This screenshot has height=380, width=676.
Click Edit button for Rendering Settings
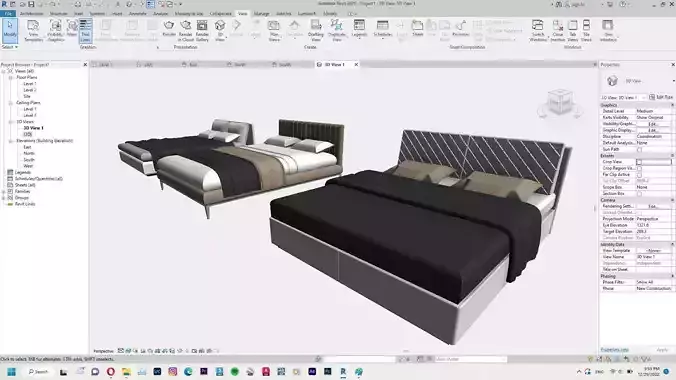pos(654,206)
